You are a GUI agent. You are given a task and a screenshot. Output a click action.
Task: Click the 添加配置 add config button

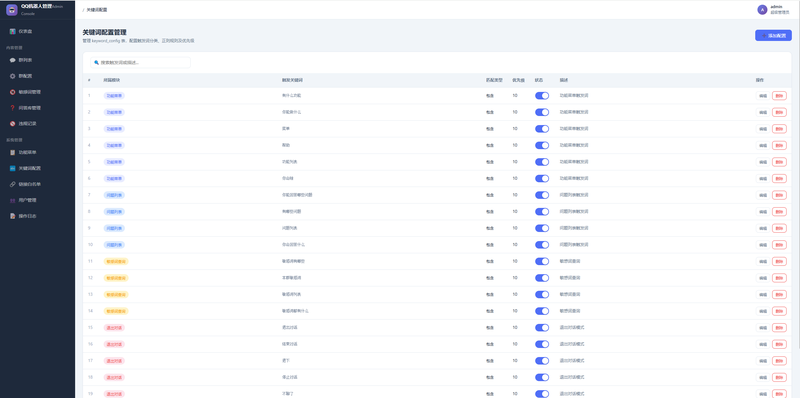(x=773, y=36)
